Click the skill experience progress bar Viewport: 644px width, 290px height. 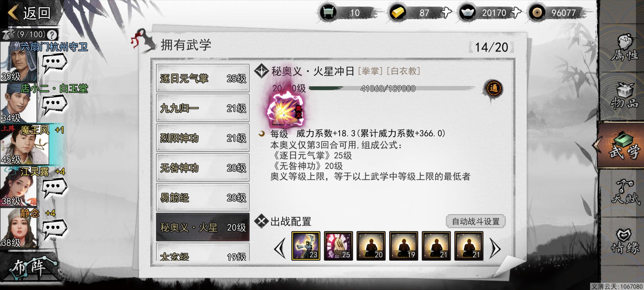click(x=391, y=88)
